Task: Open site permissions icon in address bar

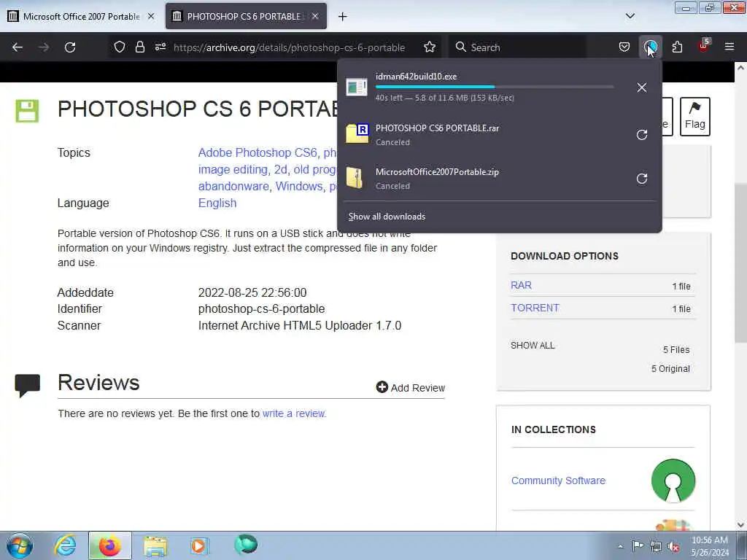Action: click(160, 47)
